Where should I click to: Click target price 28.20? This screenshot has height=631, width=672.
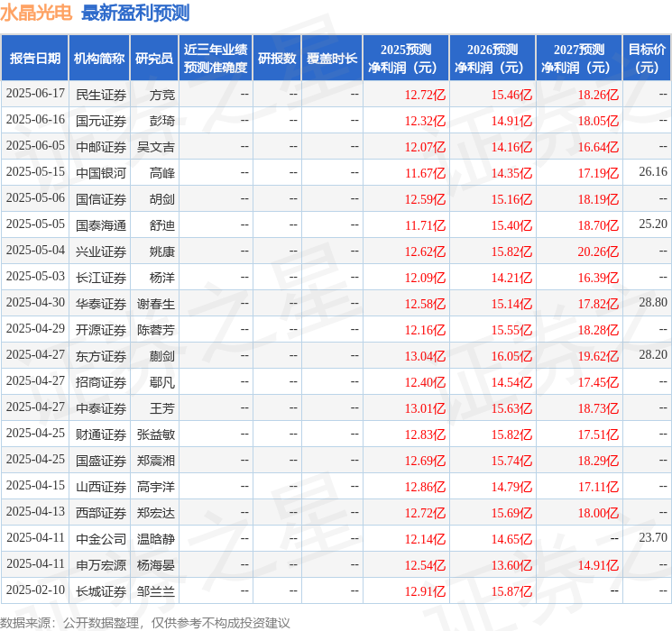click(x=653, y=354)
